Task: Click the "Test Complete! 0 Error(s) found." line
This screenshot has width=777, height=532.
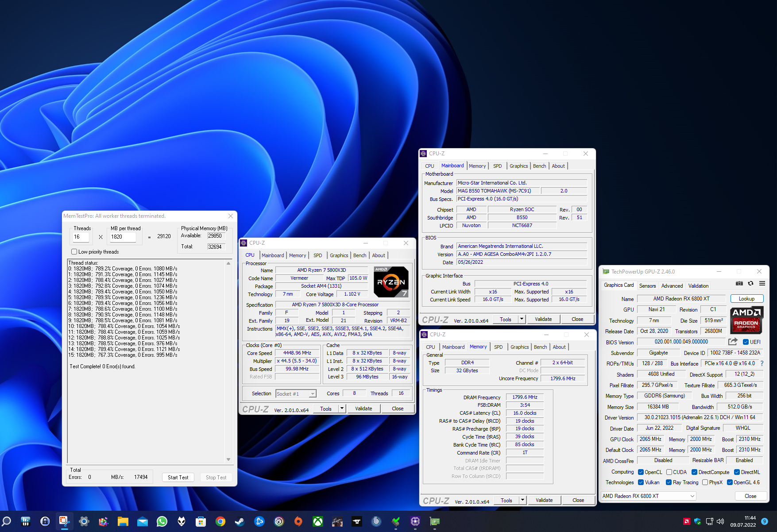Action: click(x=102, y=366)
